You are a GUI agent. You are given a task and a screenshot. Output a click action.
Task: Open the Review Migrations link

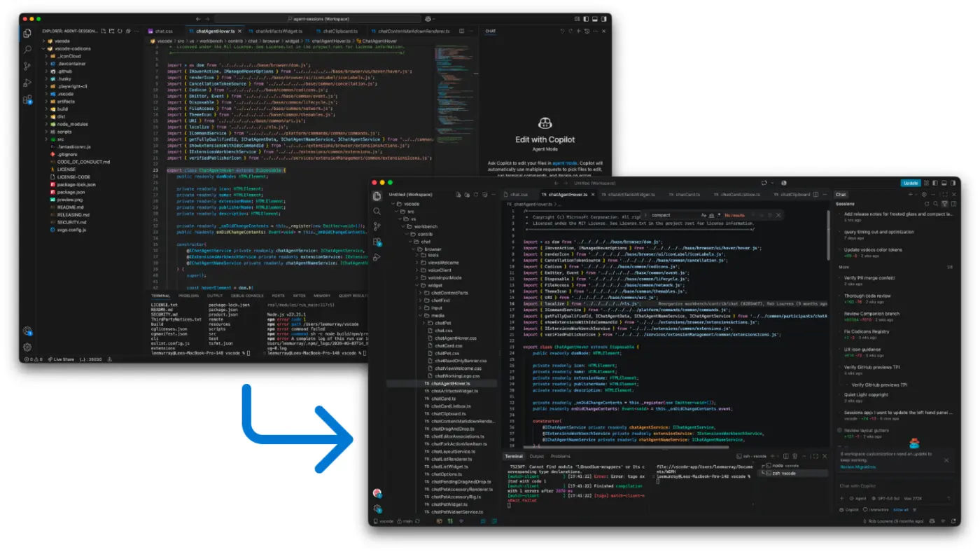tap(857, 467)
